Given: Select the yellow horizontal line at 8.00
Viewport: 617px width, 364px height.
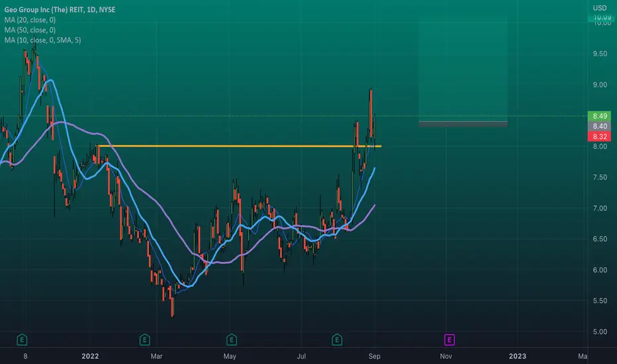Looking at the screenshot, I should point(239,146).
